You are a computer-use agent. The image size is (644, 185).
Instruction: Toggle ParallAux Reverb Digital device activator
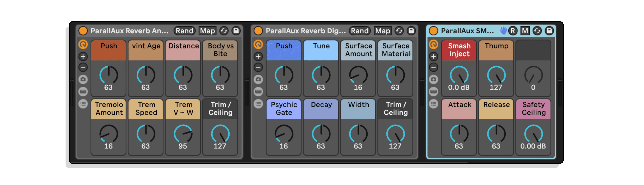258,31
